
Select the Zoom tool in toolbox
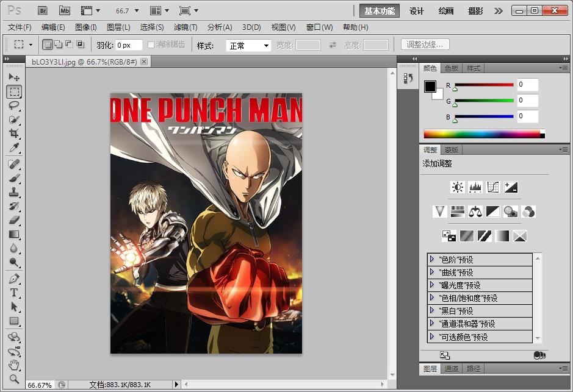coord(14,379)
